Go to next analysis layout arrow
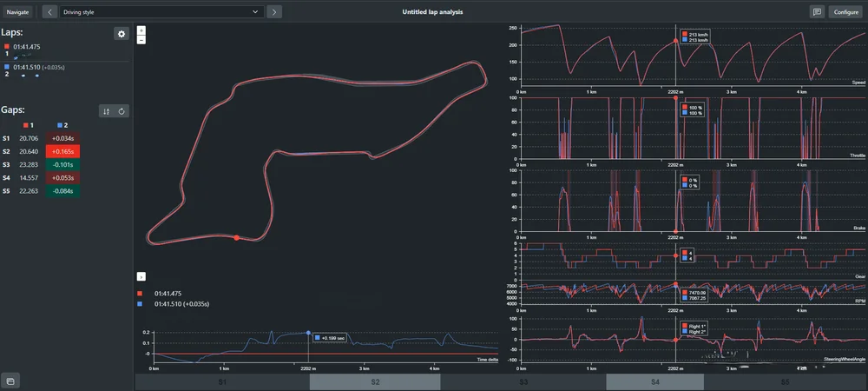Screen dimensions: 868x391 274,11
